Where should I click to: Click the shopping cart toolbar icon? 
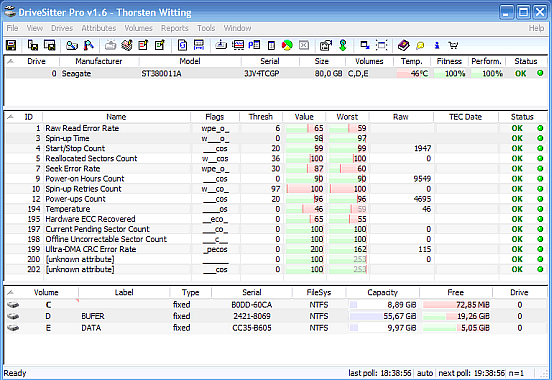(453, 45)
